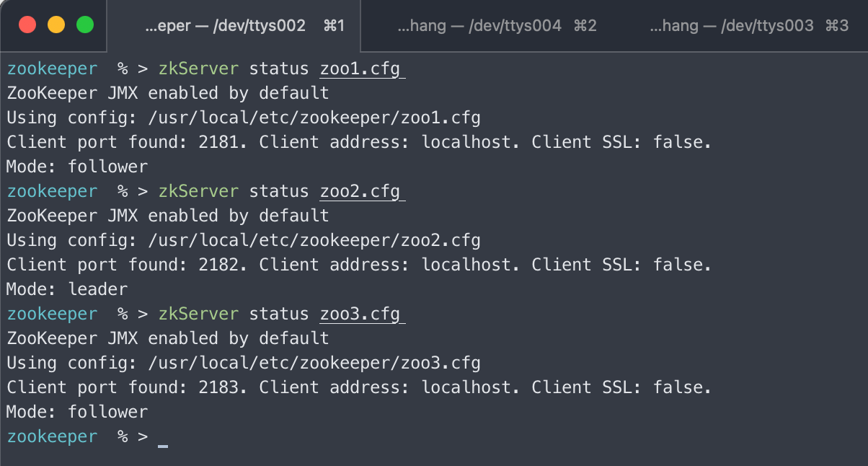Minimize the terminal with the yellow button
The image size is (868, 466).
coord(56,25)
